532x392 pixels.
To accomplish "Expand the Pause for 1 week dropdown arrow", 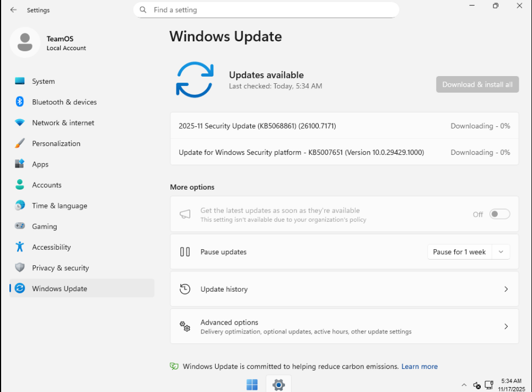I will click(501, 252).
